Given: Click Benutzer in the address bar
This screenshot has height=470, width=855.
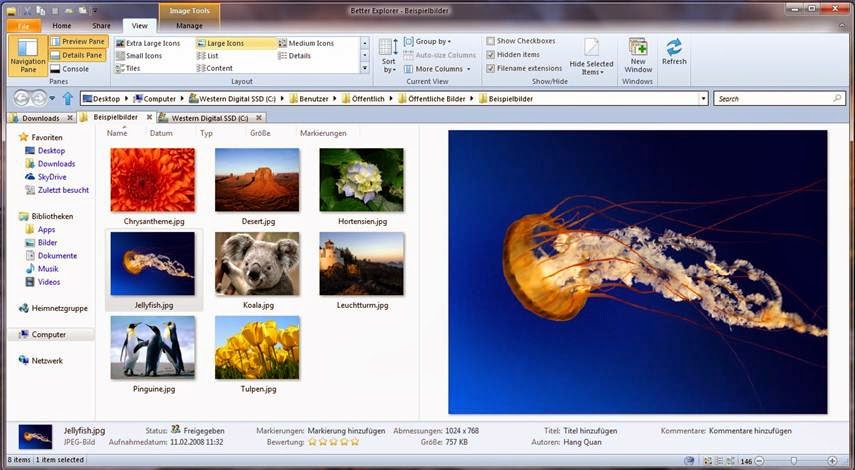Looking at the screenshot, I should (x=314, y=99).
